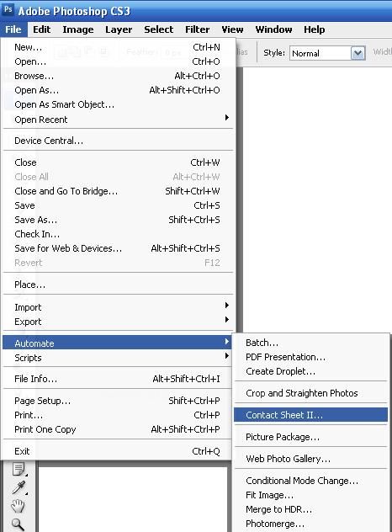
Task: Select Merge to HDR entry
Action: click(310, 509)
